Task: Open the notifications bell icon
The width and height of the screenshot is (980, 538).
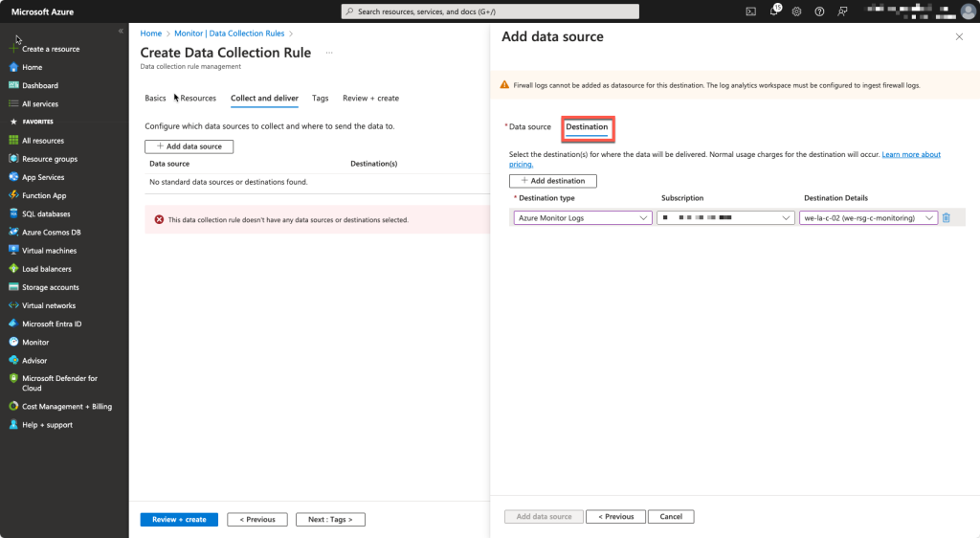Action: coord(774,11)
